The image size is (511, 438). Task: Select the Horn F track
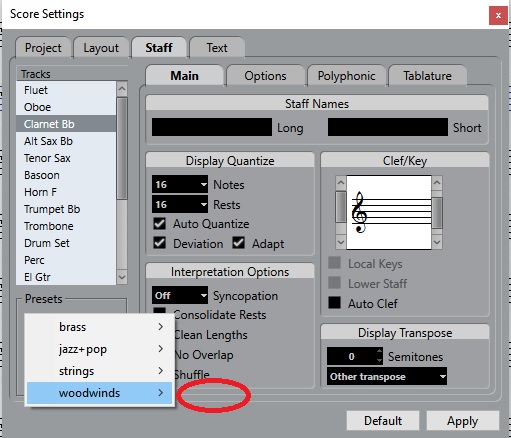point(66,192)
